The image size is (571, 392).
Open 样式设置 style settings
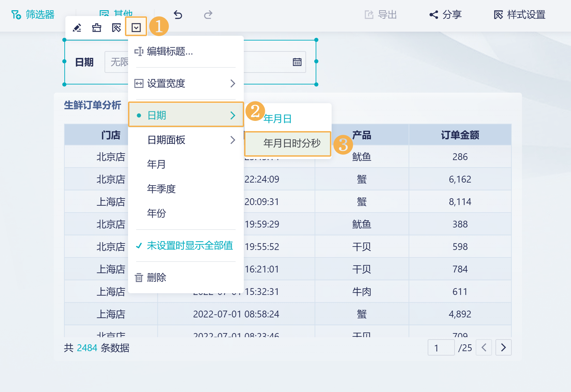tap(520, 15)
